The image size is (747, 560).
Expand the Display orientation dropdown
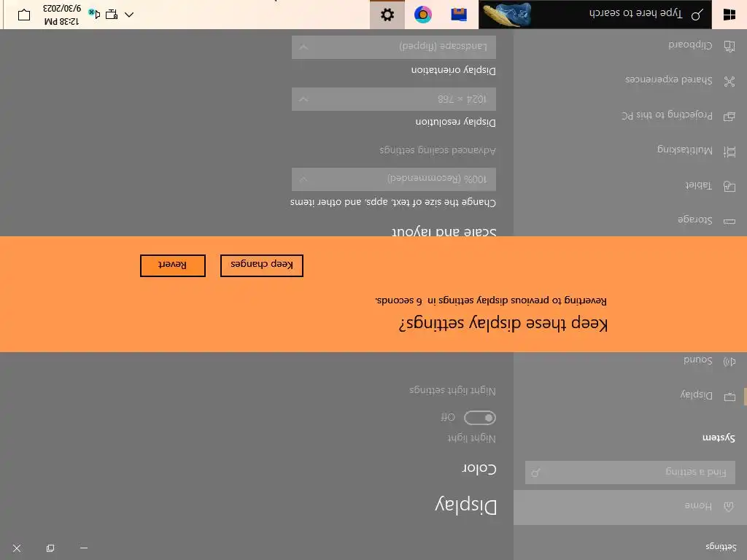(x=393, y=47)
